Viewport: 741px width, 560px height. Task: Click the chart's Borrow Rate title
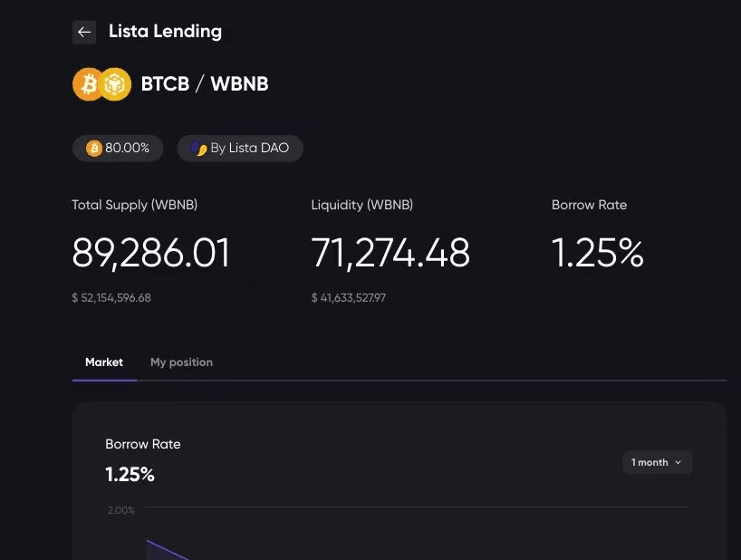click(143, 444)
